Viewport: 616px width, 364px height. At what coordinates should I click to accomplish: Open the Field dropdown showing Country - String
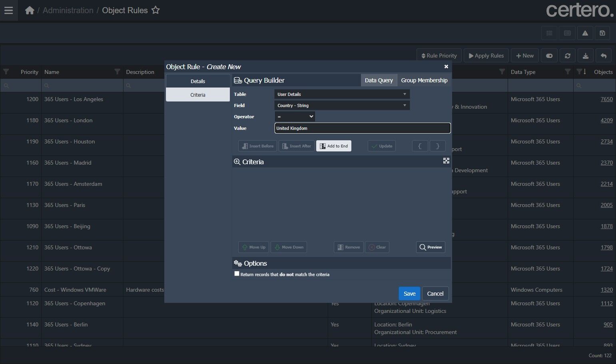[x=342, y=105]
